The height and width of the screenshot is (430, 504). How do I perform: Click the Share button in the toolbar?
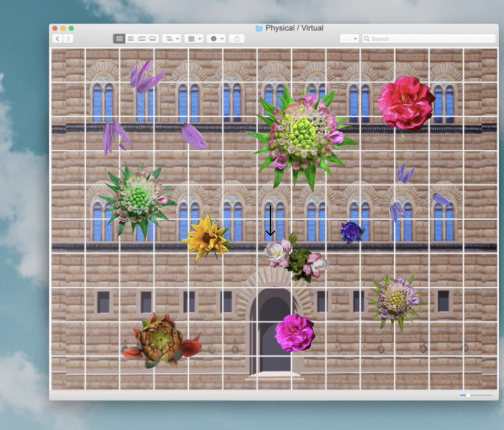[237, 39]
